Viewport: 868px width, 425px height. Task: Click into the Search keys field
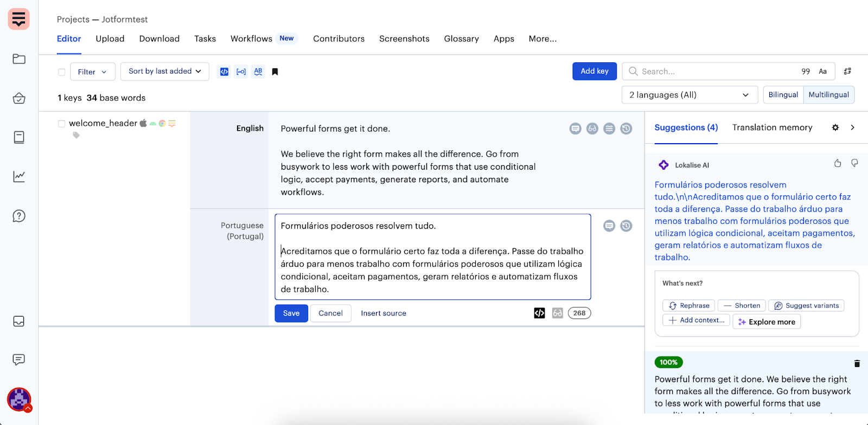tap(711, 72)
